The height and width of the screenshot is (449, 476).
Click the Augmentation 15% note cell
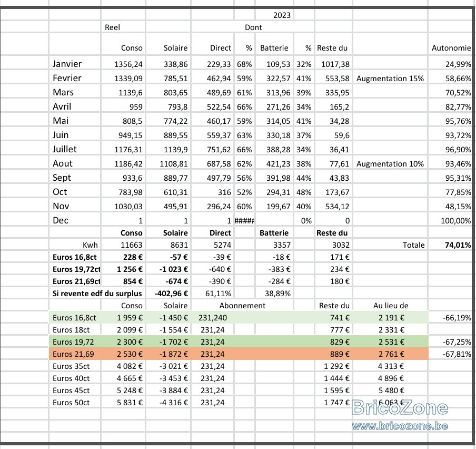tap(390, 78)
